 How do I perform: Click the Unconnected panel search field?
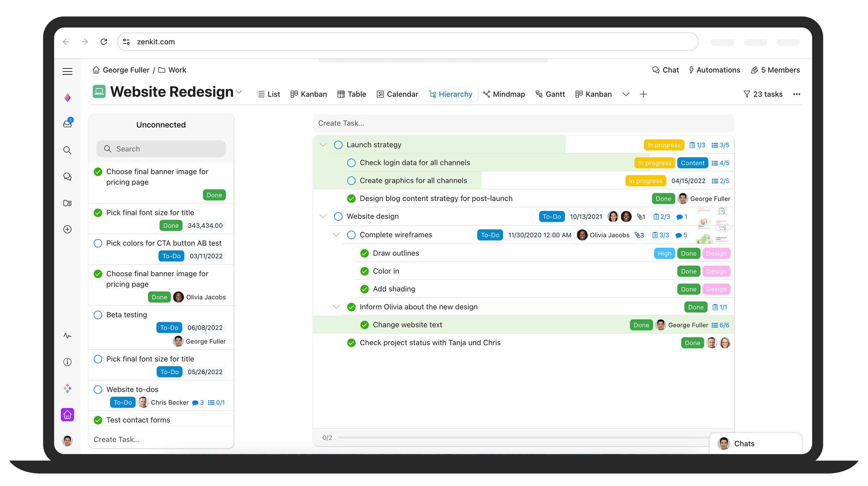161,149
